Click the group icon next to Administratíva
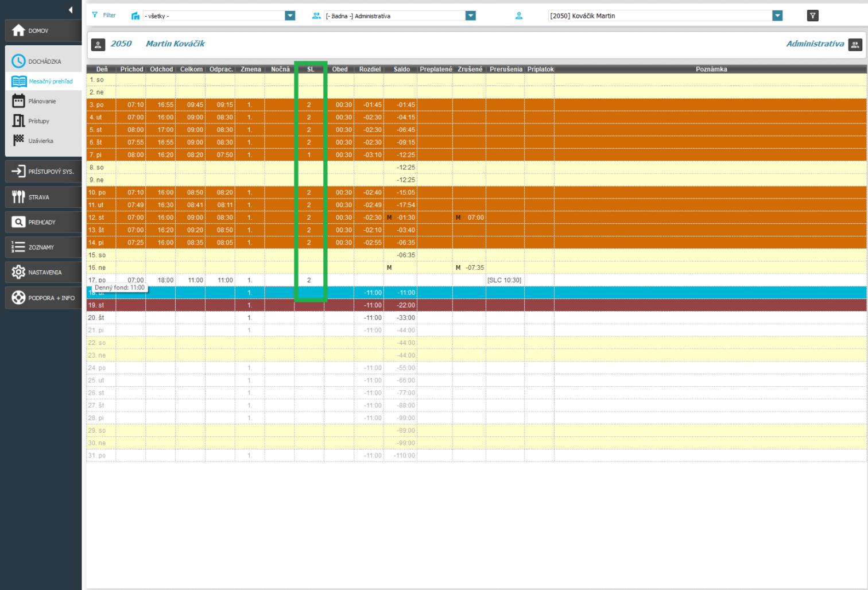 pos(855,44)
